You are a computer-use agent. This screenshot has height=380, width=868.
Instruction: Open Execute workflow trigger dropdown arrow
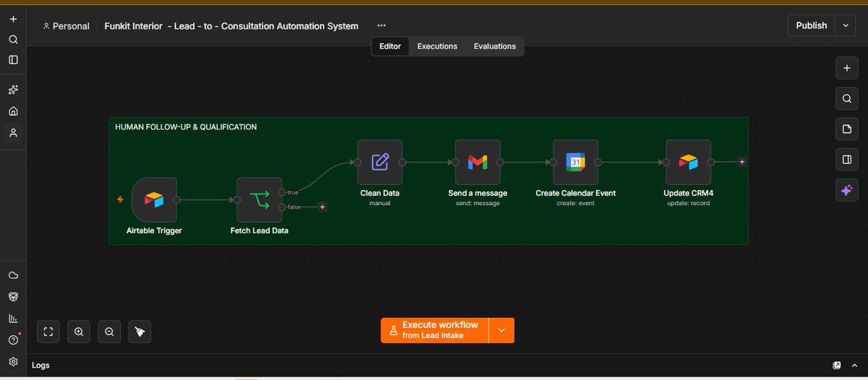501,330
